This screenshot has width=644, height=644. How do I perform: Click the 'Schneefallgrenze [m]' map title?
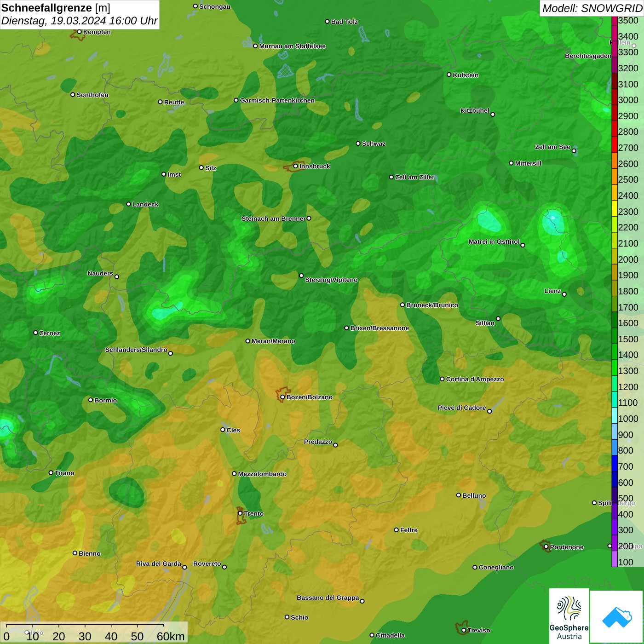pos(56,8)
